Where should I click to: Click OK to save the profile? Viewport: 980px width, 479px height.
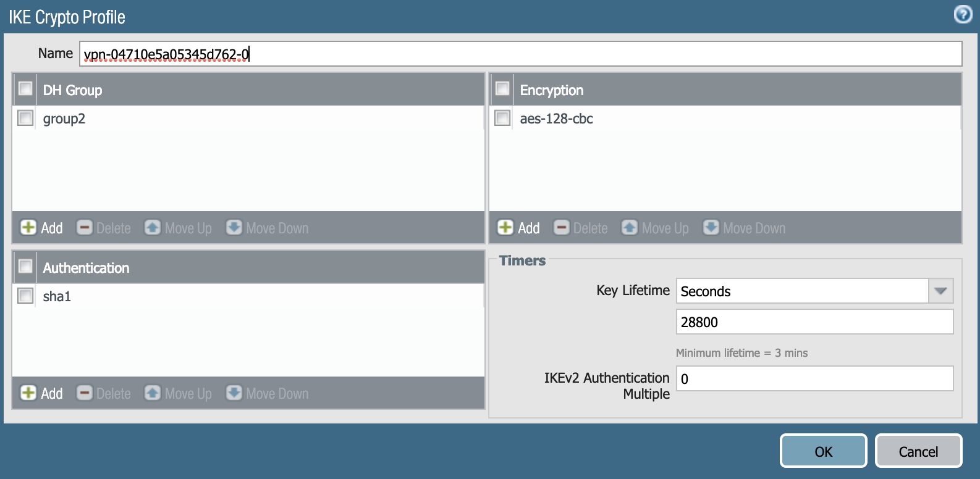[x=823, y=451]
